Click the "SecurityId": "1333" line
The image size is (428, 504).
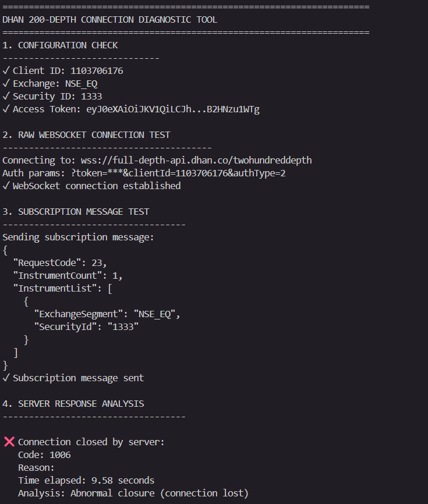pyautogui.click(x=87, y=327)
